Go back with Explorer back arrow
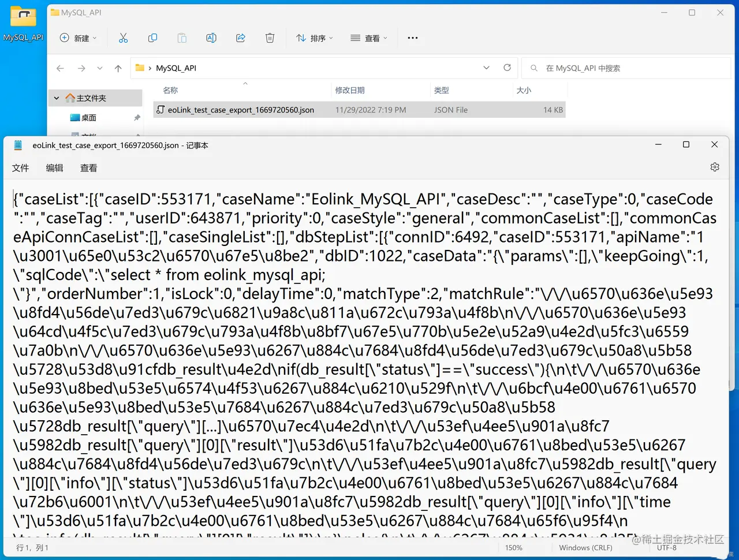Image resolution: width=739 pixels, height=560 pixels. [60, 68]
